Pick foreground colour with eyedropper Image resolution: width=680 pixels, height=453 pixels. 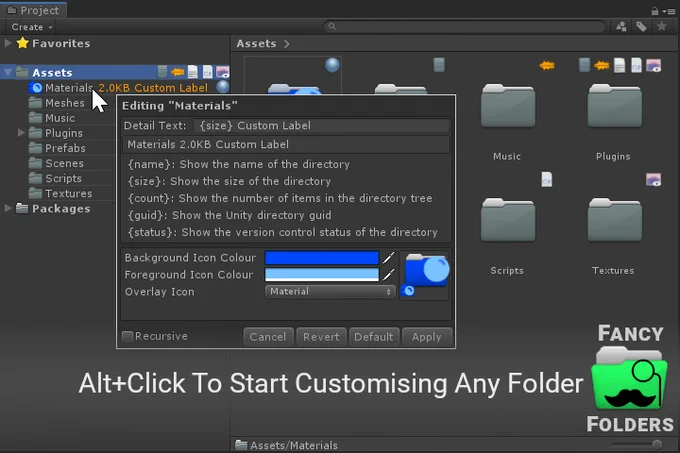(x=389, y=274)
